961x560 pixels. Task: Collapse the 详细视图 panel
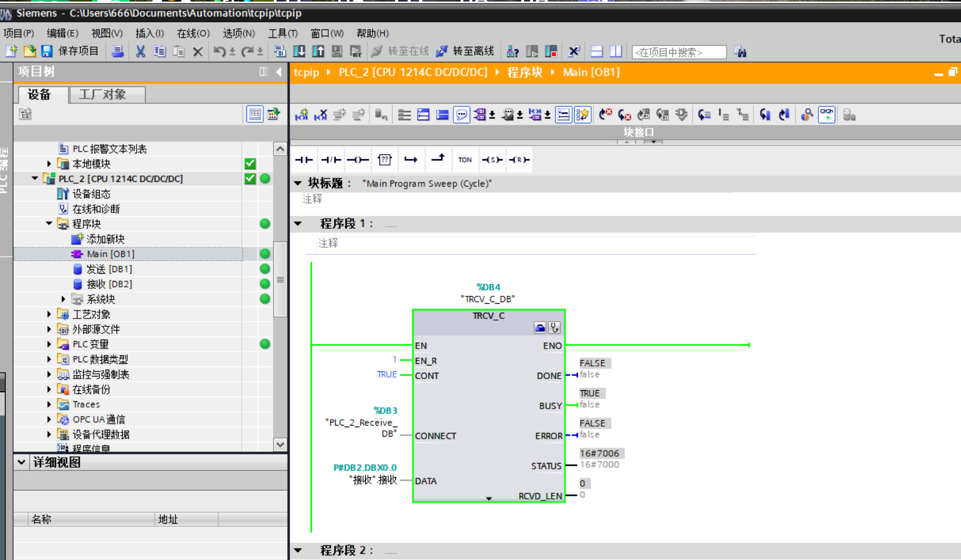21,462
